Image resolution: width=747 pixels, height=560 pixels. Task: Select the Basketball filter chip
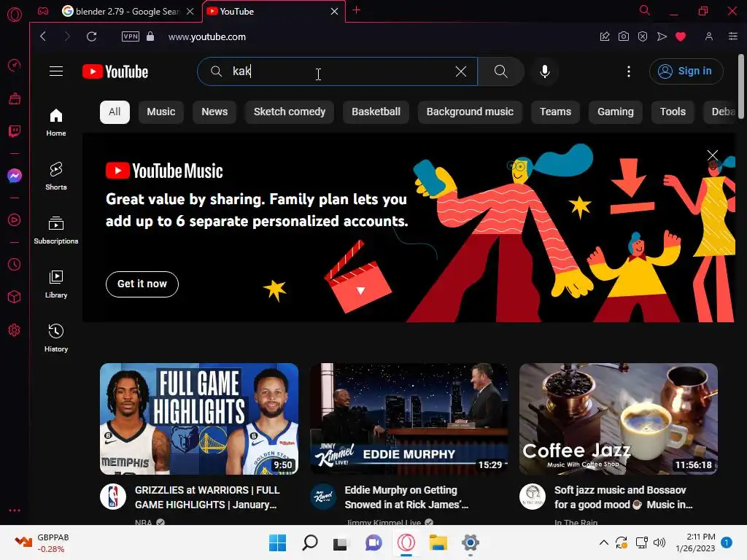376,112
